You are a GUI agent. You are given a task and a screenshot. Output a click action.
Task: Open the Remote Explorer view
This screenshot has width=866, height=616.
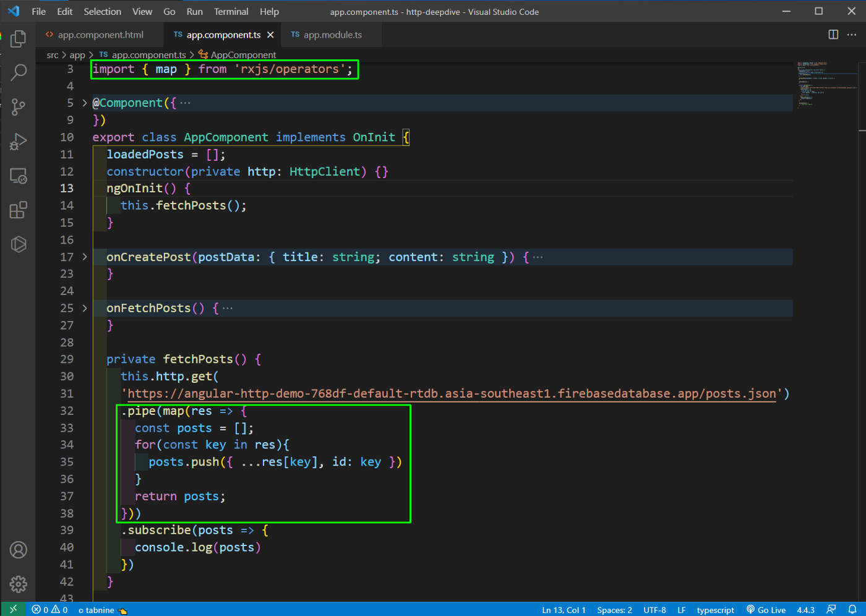coord(19,176)
